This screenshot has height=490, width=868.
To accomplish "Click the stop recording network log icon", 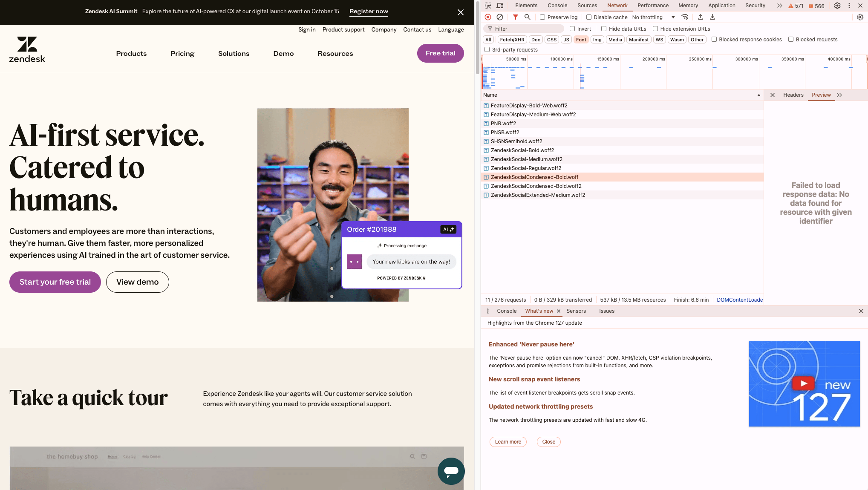I will click(x=488, y=17).
